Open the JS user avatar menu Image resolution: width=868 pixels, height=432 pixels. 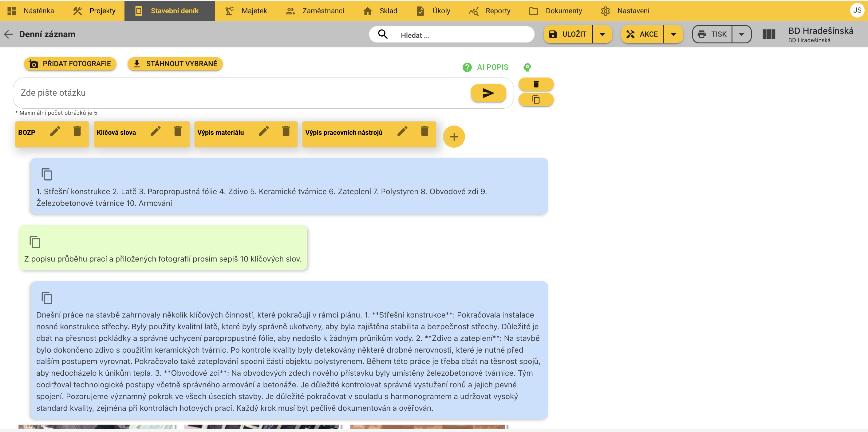[x=857, y=10]
